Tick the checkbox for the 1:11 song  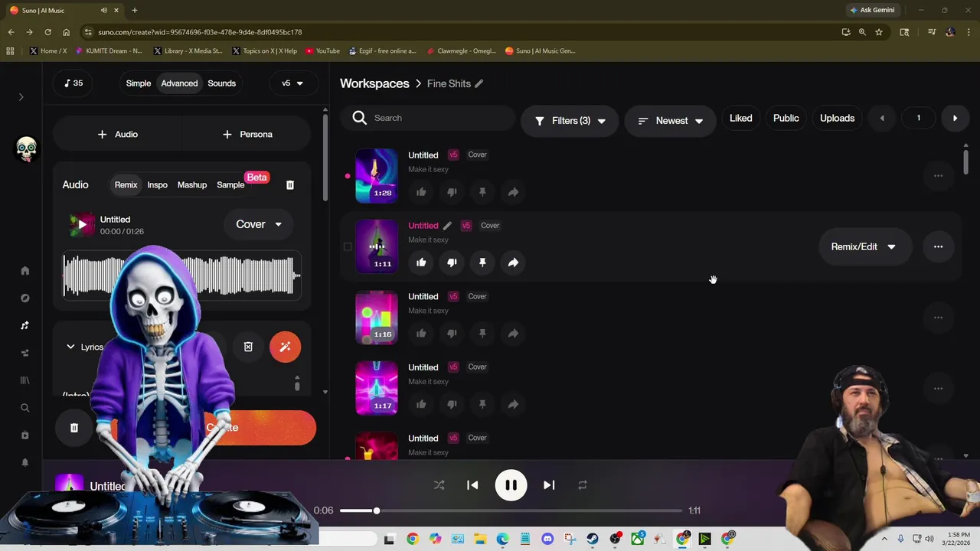pos(348,246)
